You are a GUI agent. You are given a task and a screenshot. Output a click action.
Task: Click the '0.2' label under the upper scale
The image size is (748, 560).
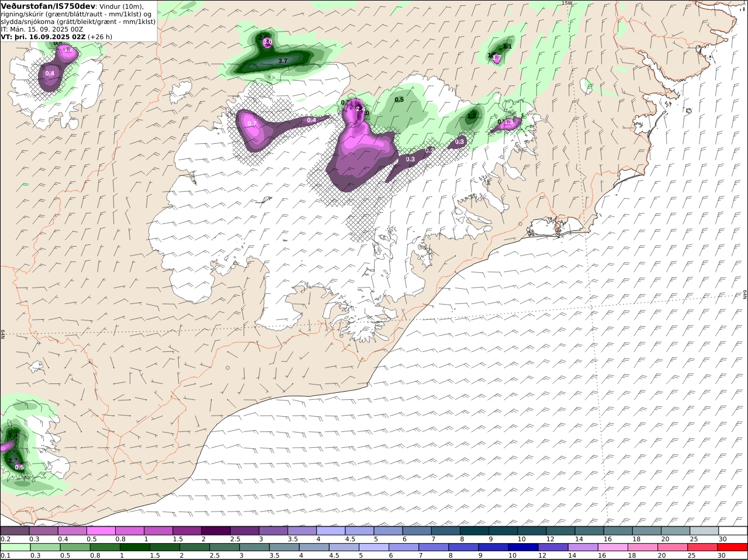coord(5,539)
